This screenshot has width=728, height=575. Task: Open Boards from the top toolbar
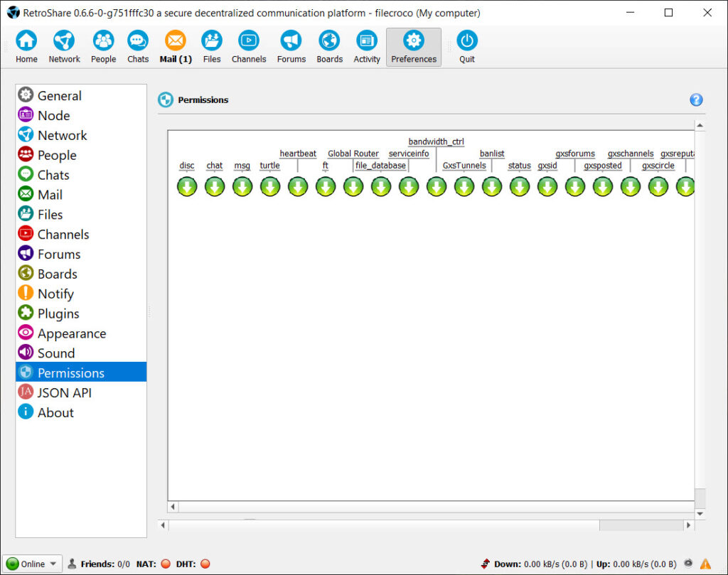click(x=329, y=47)
